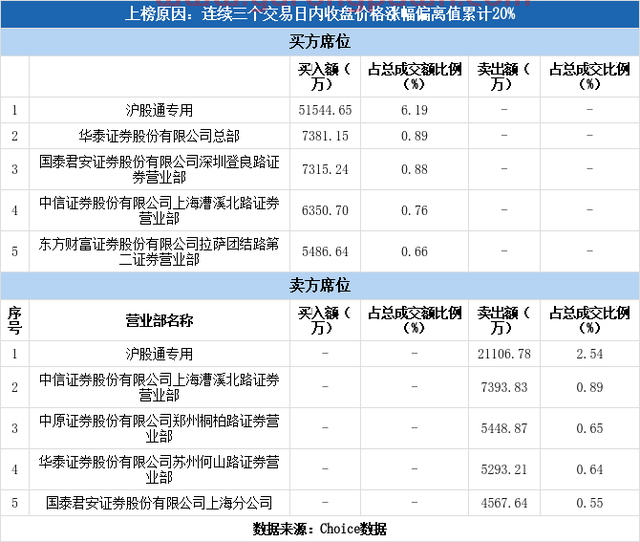Click the sell amount 21106.78
640x542 pixels.
click(504, 354)
